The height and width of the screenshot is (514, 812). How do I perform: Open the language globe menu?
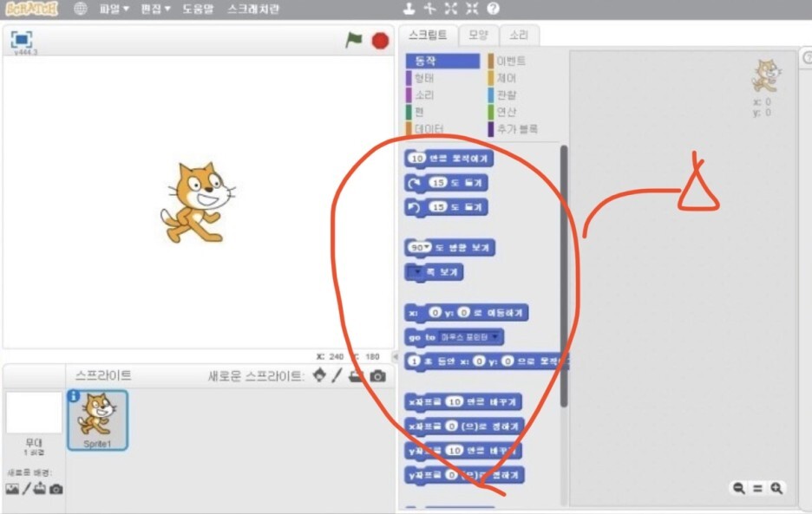(x=81, y=9)
